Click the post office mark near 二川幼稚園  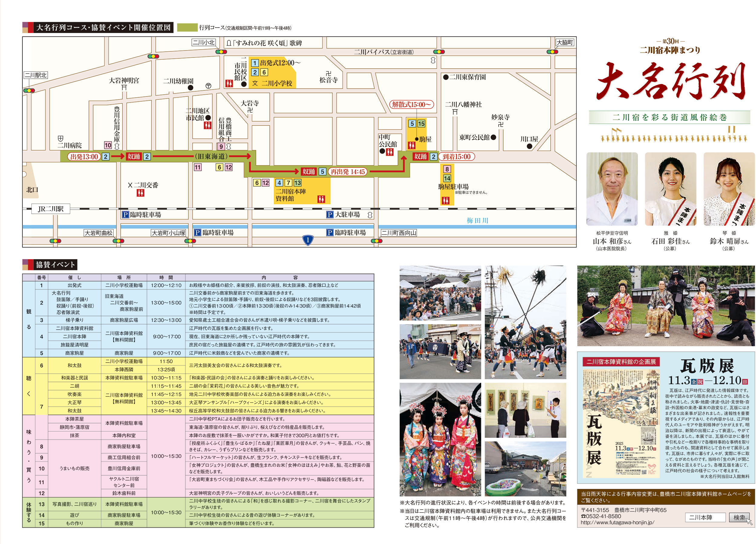(208, 86)
